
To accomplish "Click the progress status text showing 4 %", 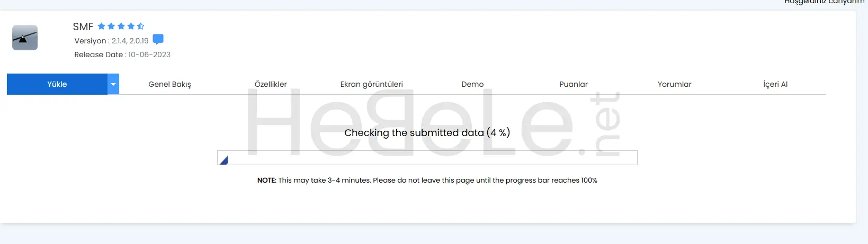I will point(427,133).
